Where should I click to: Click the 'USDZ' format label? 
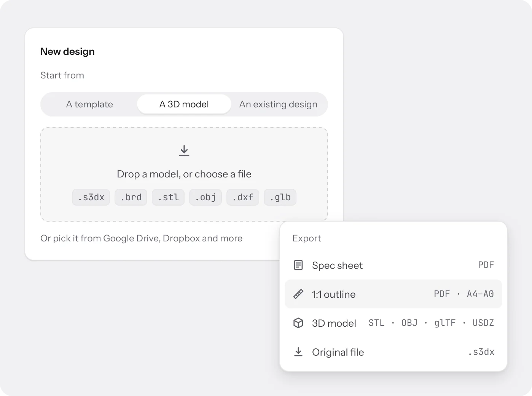pyautogui.click(x=483, y=323)
